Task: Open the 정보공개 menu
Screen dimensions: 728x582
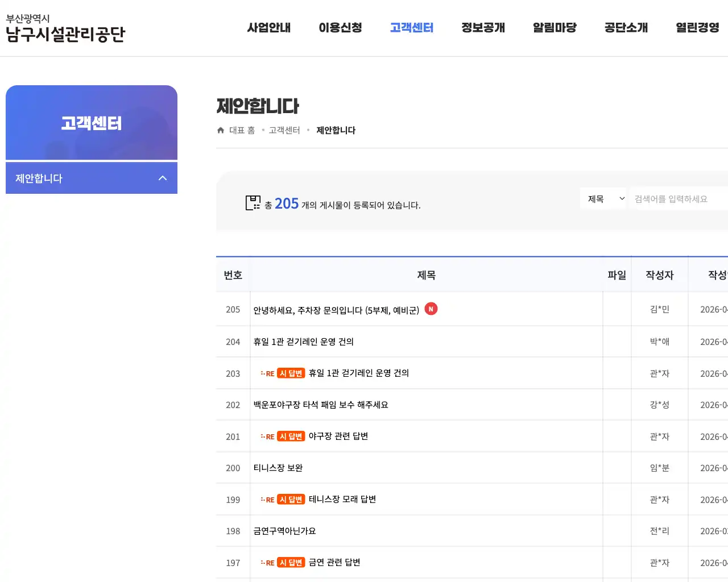Action: [483, 27]
